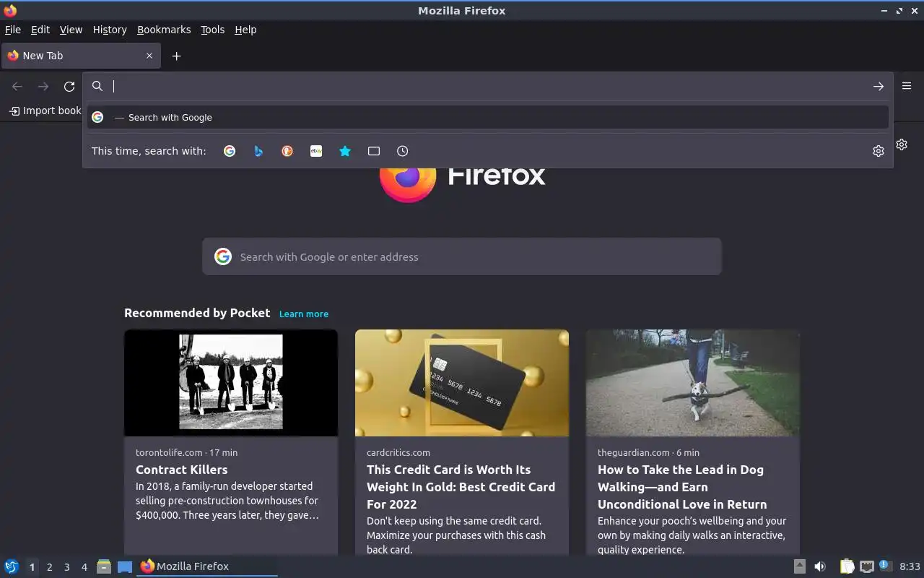Click the address bar text field
The image size is (924, 578).
[x=488, y=86]
